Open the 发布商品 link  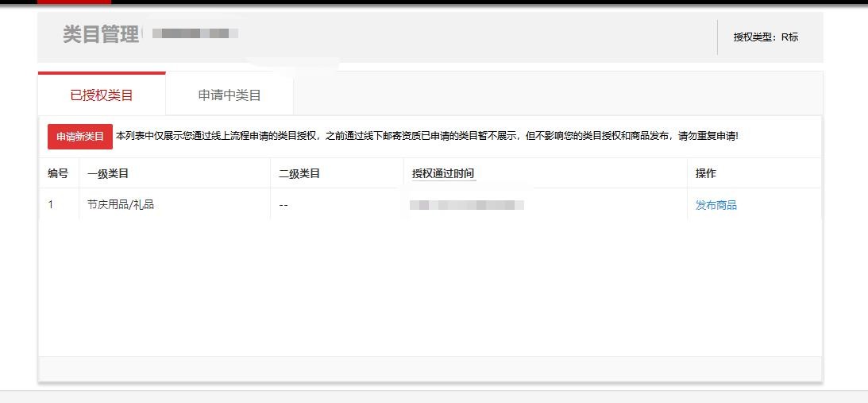pos(716,205)
